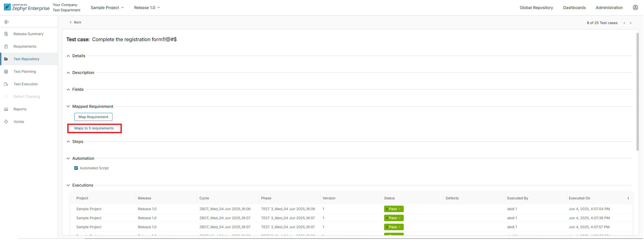Viewport: 644px width, 240px height.
Task: Go to next test case arrow
Action: point(630,23)
